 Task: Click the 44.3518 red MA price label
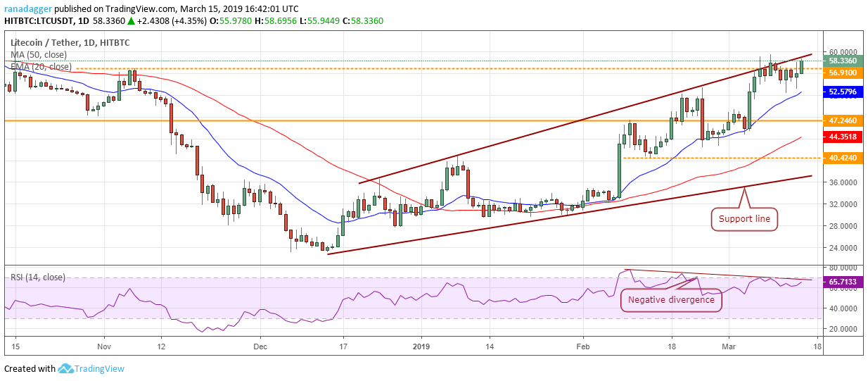(843, 137)
